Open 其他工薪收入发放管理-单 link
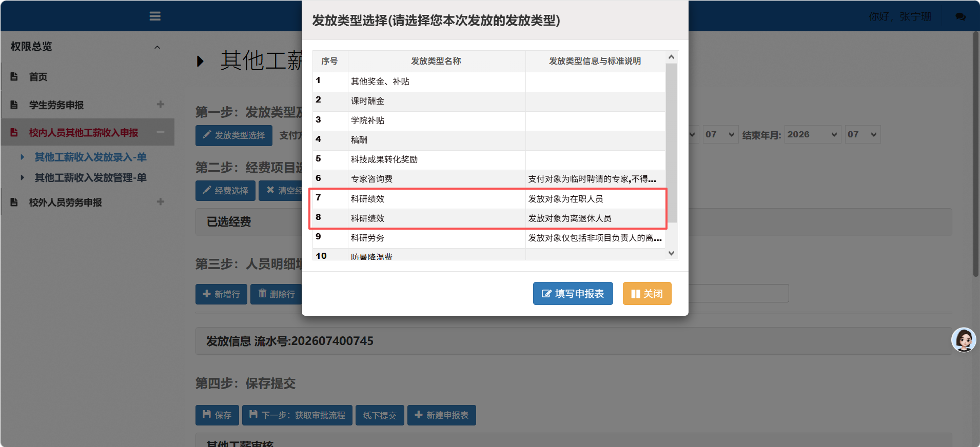The width and height of the screenshot is (980, 447). pos(90,178)
